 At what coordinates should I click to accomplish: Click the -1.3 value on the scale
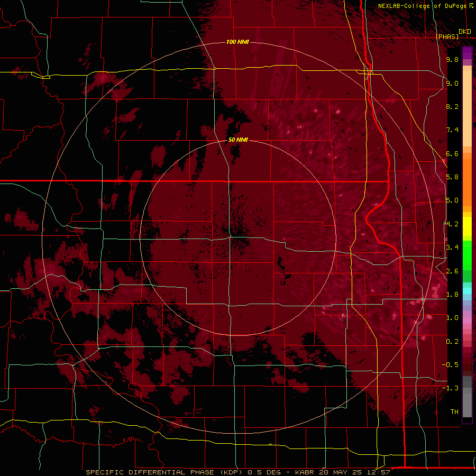[x=450, y=388]
